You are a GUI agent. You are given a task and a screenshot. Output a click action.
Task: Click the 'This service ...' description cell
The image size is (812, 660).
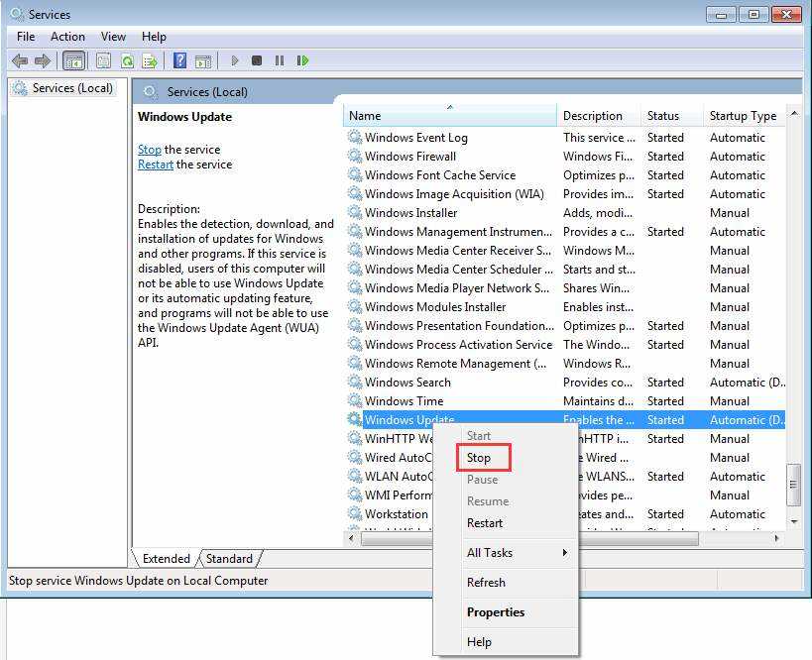(599, 137)
